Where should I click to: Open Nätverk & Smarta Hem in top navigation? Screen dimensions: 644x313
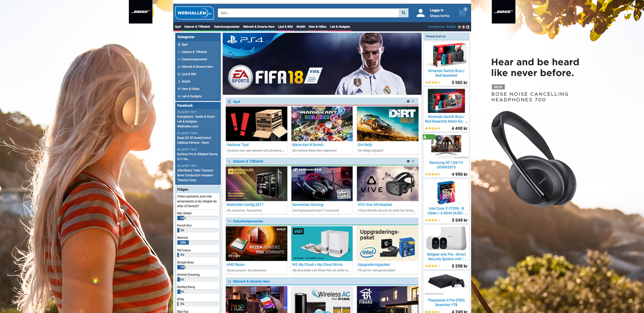click(x=259, y=27)
